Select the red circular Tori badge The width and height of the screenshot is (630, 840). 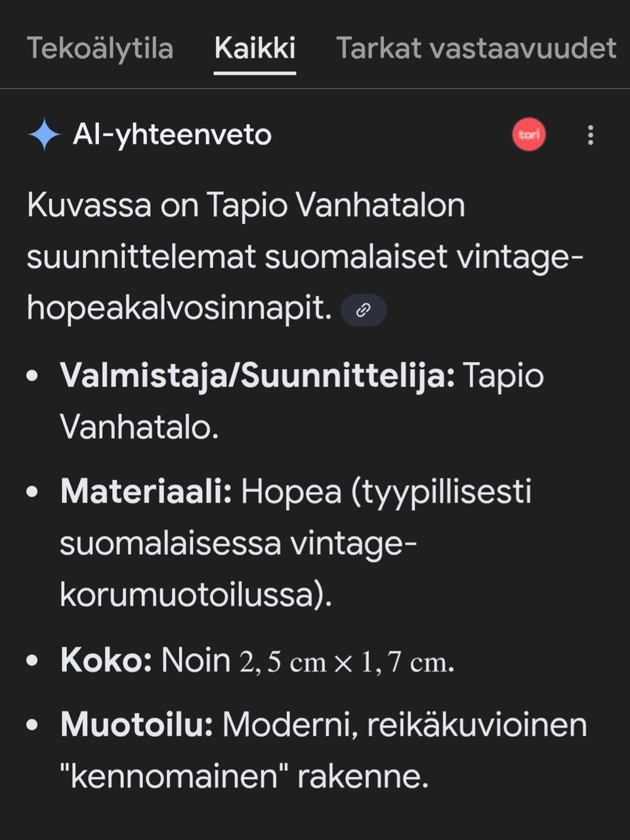(x=529, y=135)
